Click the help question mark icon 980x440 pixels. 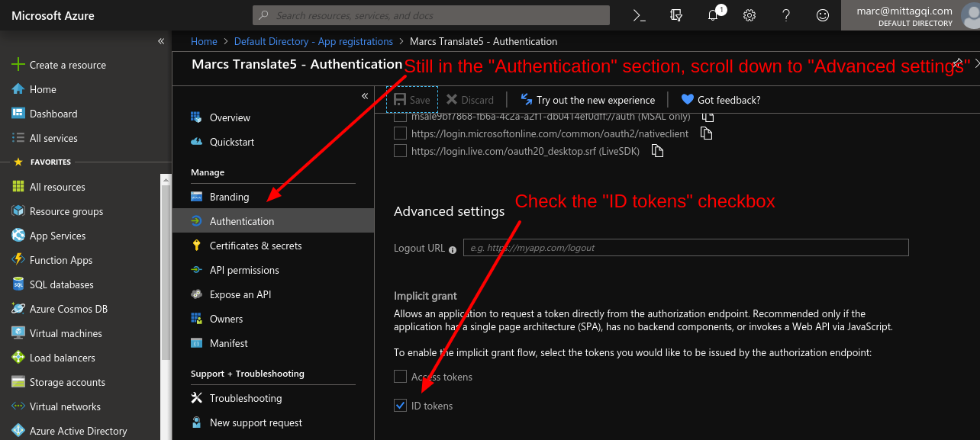pos(786,15)
